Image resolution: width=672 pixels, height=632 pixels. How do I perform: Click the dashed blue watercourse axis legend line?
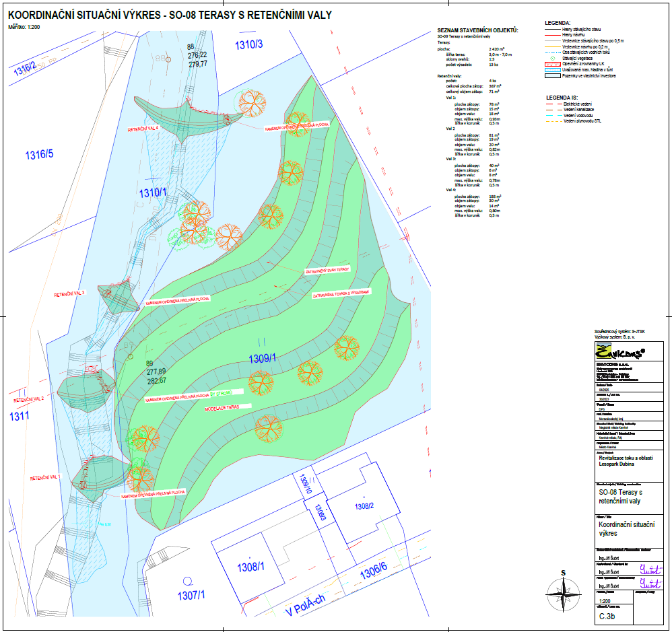pos(553,52)
